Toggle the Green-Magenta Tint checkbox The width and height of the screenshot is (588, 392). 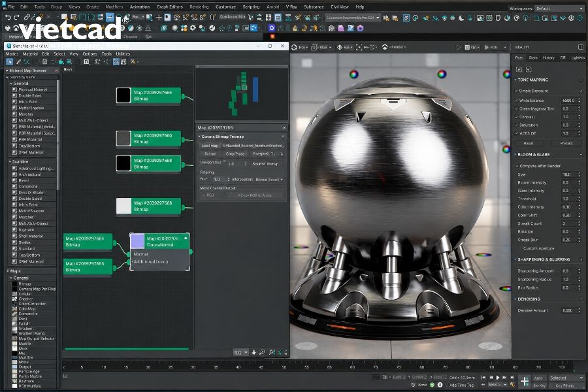(517, 109)
